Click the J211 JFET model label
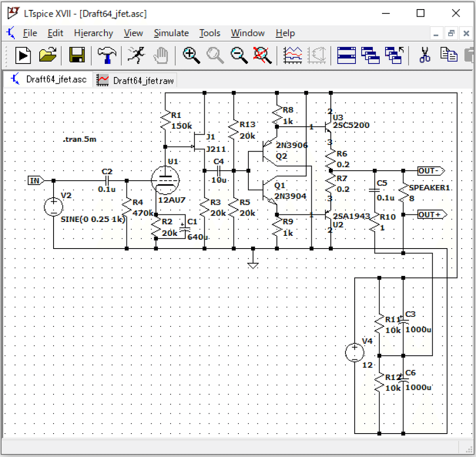Viewport: 476px width, 457px height. [x=216, y=149]
